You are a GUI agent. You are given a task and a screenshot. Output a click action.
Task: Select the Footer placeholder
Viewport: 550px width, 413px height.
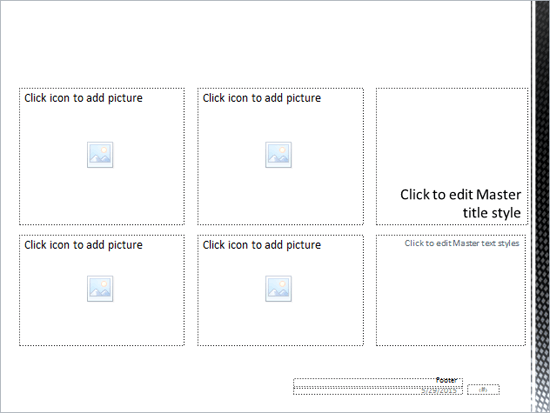(x=378, y=382)
